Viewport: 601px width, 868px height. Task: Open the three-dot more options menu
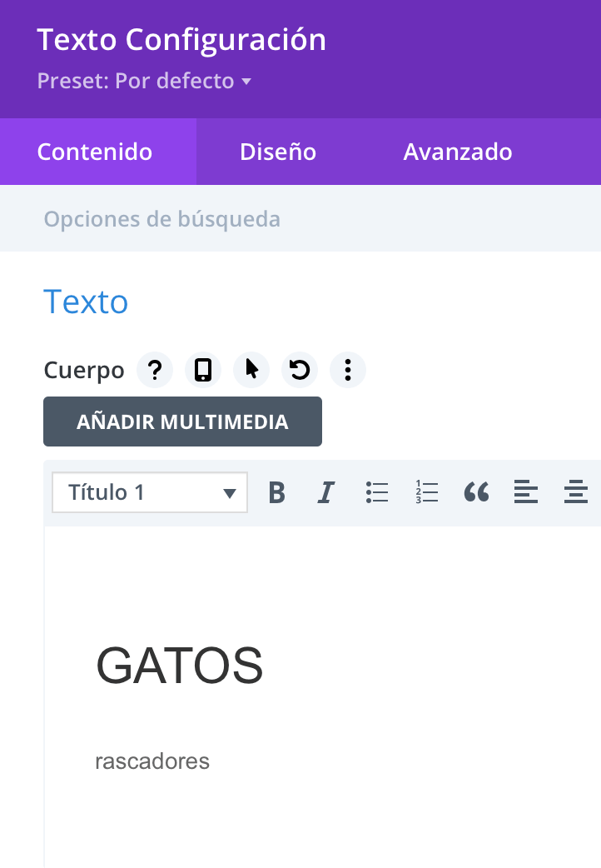pyautogui.click(x=348, y=370)
